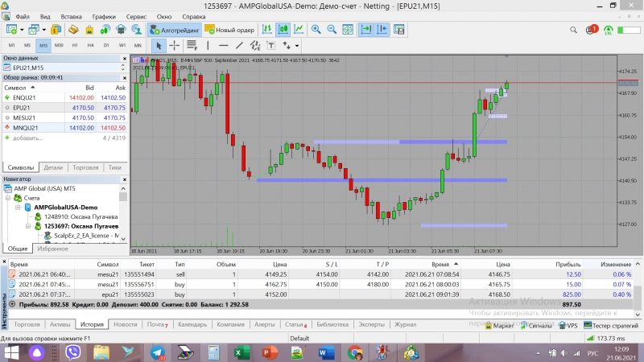Save chart as picture icon
This screenshot has height=362, width=644.
(399, 30)
